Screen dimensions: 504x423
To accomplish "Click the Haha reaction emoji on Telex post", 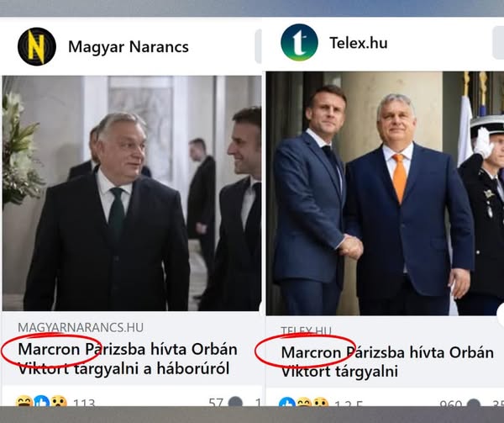I will (304, 402).
